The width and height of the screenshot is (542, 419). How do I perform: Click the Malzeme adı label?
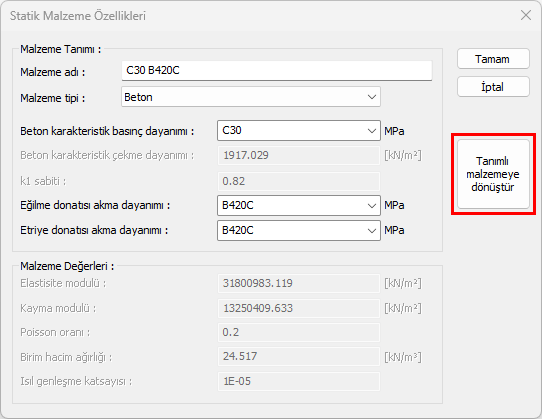click(53, 72)
